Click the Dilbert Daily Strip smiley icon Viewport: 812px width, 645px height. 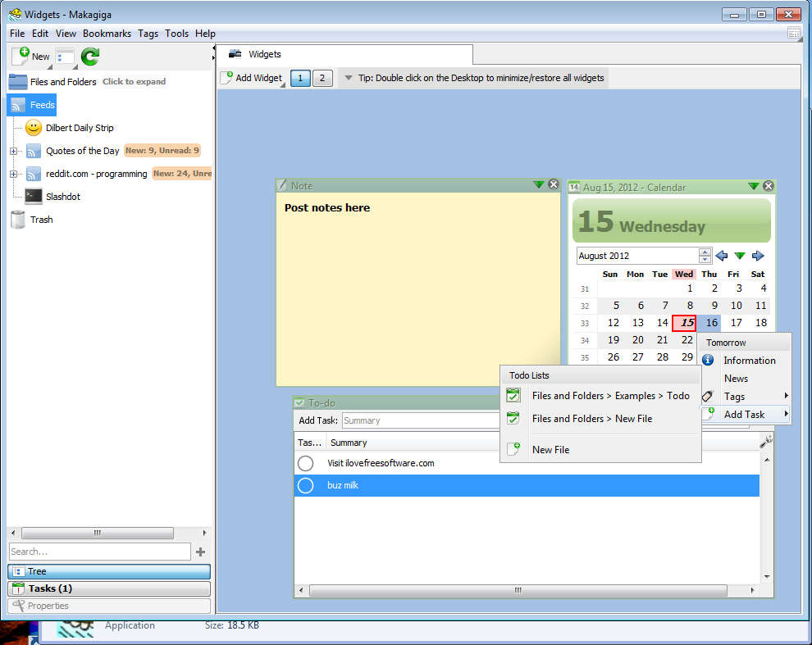click(x=34, y=128)
